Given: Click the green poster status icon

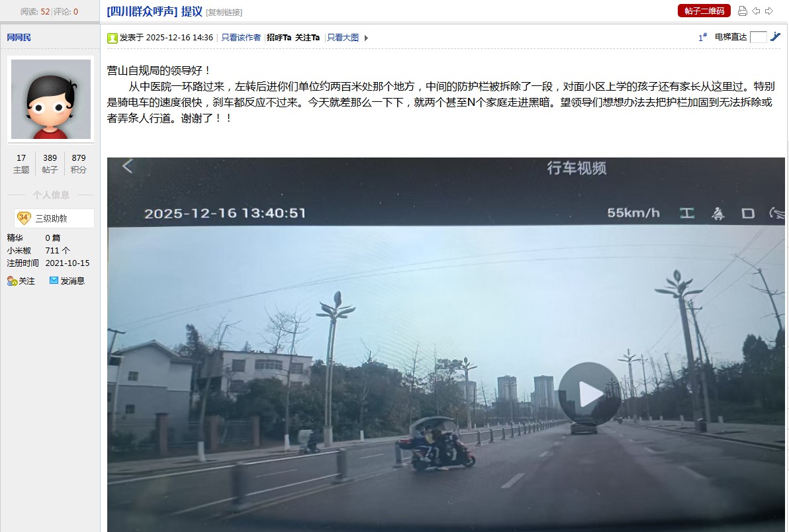Looking at the screenshot, I should [113, 38].
